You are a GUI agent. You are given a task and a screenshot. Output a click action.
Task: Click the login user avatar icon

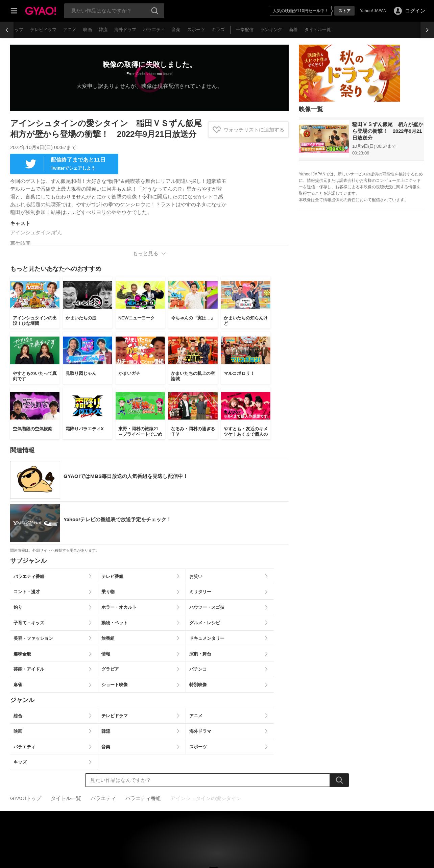pos(398,11)
